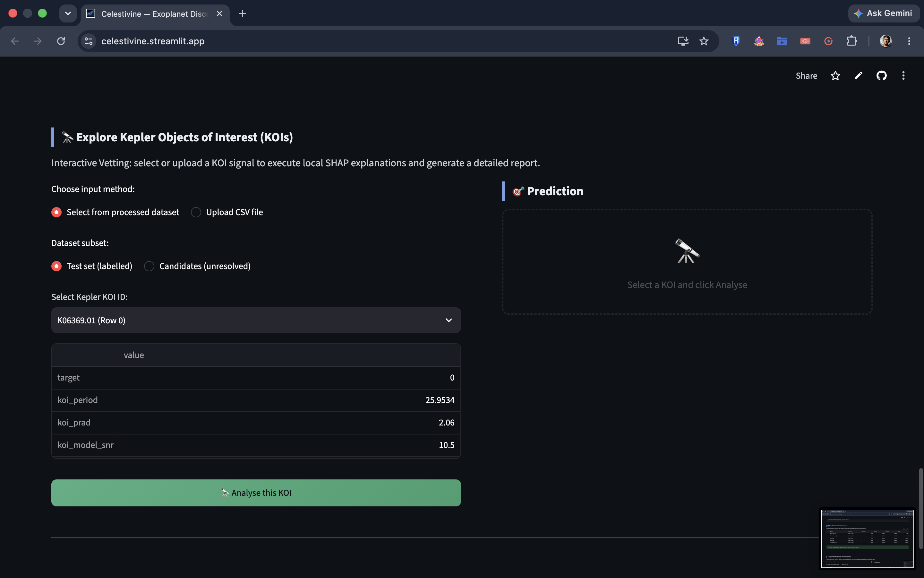This screenshot has height=578, width=924.
Task: Click Ask Gemini button
Action: click(884, 13)
